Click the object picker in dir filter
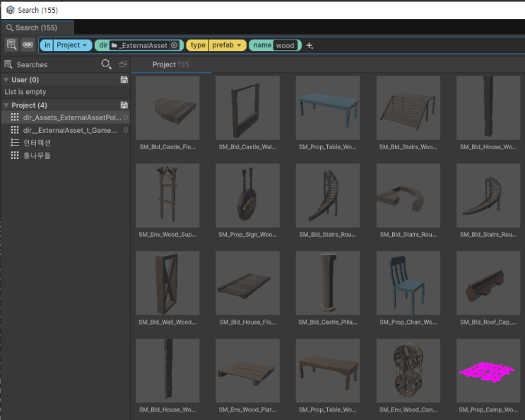This screenshot has width=525, height=420. (x=175, y=45)
